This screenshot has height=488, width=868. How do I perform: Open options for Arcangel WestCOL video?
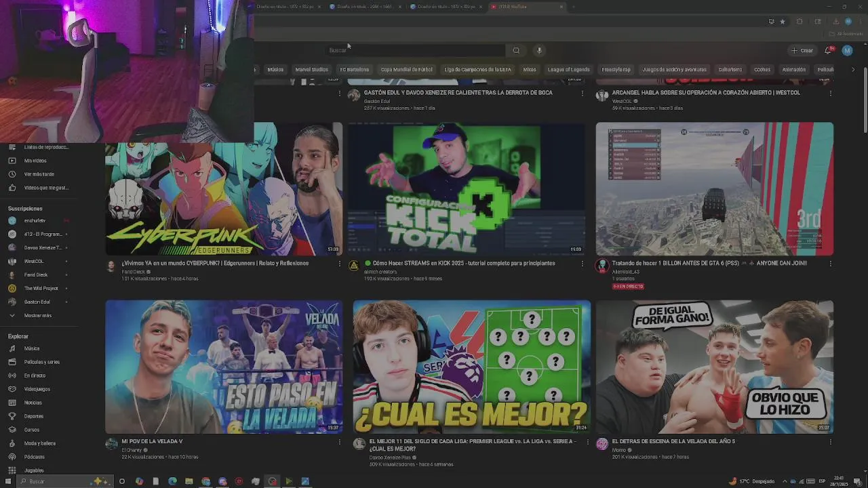click(831, 93)
